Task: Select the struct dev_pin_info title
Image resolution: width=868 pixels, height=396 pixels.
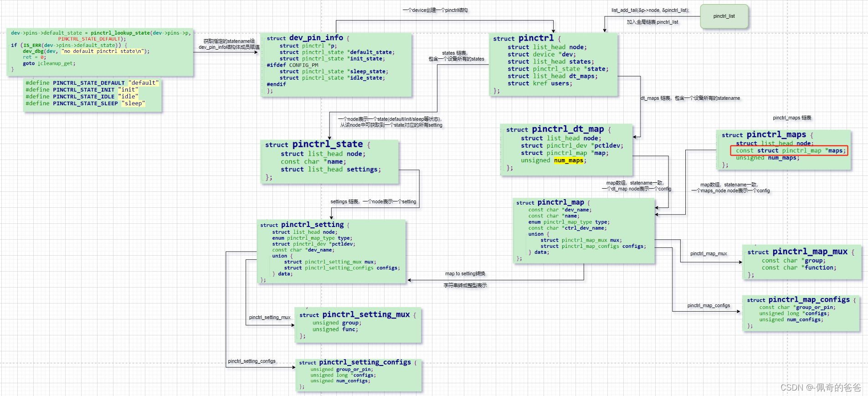Action: pos(308,38)
